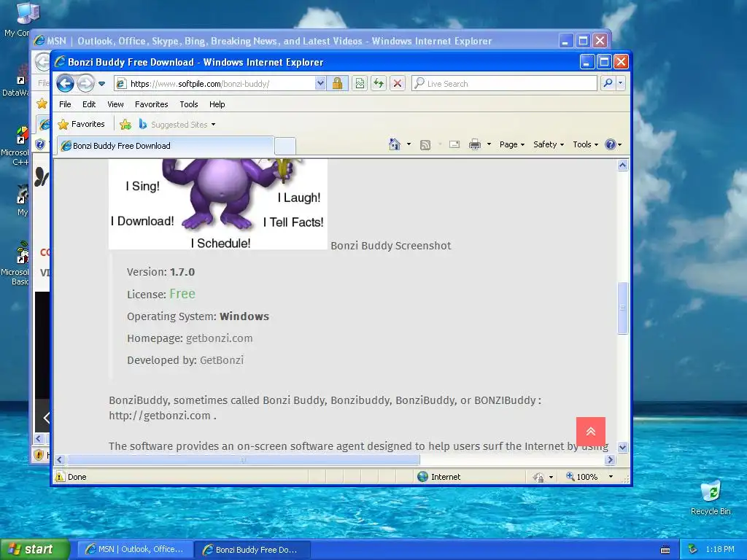
Task: Open the getbonzi.com homepage link
Action: pos(219,338)
